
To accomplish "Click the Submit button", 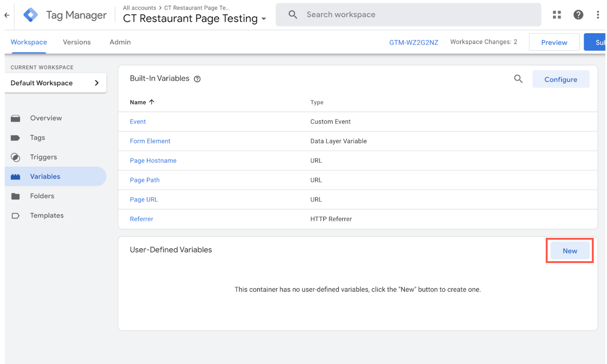I will click(595, 42).
